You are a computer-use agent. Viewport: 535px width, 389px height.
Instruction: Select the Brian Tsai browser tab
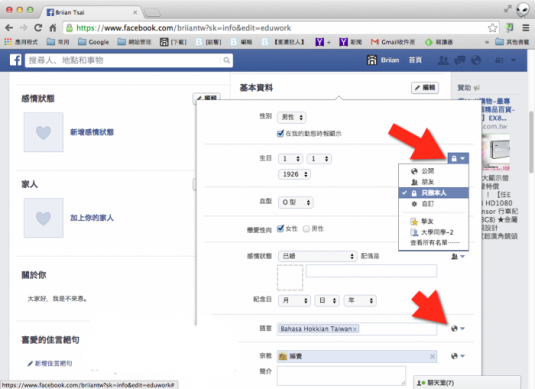[x=90, y=12]
